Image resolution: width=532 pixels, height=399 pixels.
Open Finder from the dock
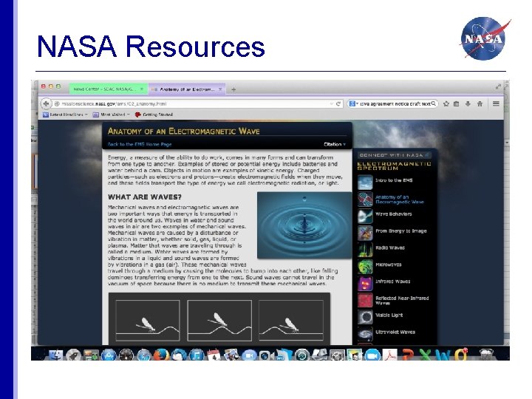click(55, 355)
